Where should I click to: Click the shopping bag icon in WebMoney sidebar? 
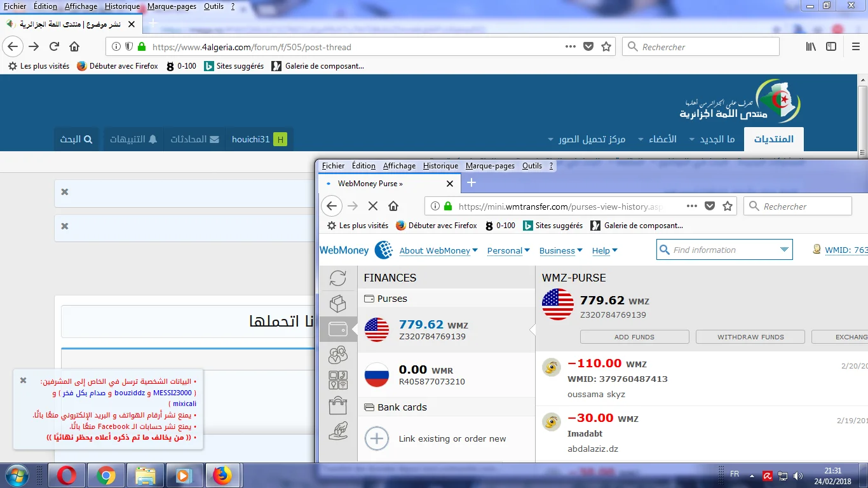coord(338,405)
